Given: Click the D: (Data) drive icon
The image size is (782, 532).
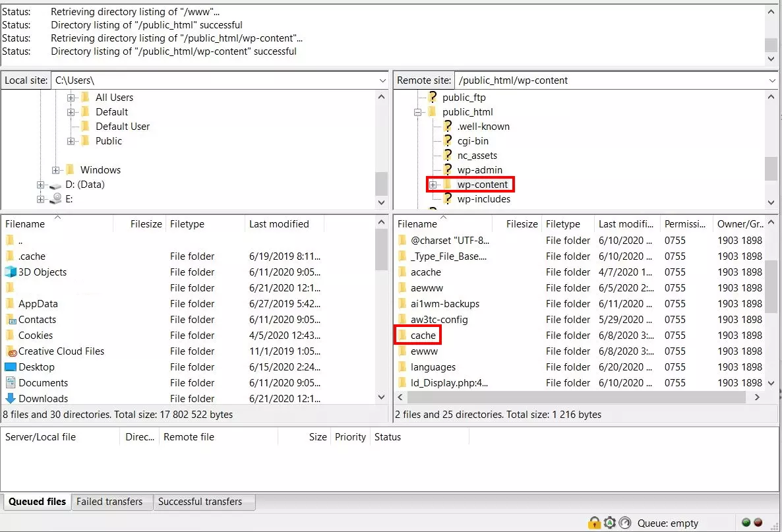Looking at the screenshot, I should (x=56, y=185).
